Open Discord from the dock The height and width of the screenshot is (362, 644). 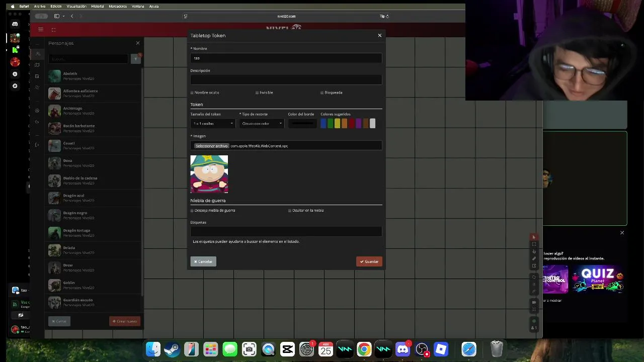tap(403, 349)
